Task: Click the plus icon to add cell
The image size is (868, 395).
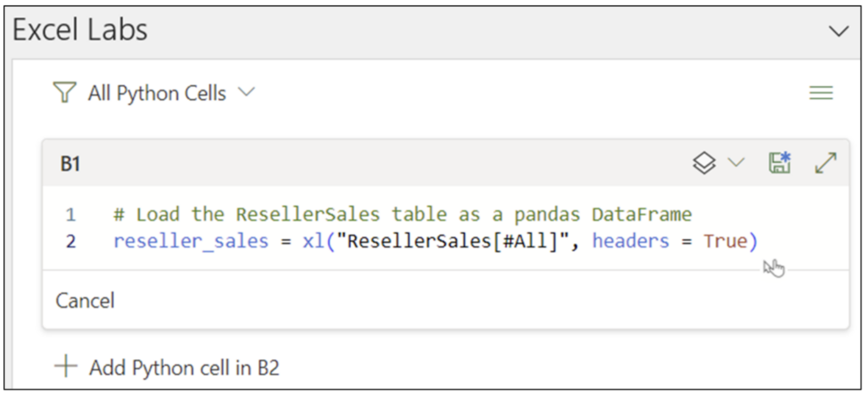Action: tap(65, 367)
